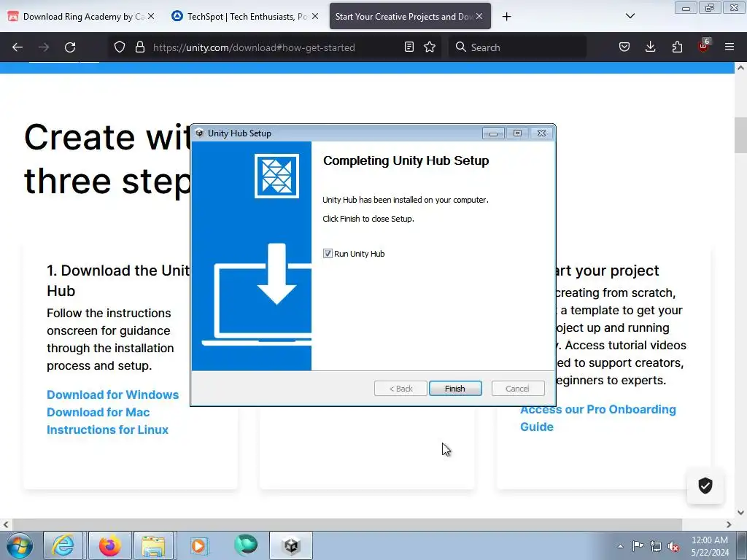Expand the list all tabs dropdown

pyautogui.click(x=630, y=16)
